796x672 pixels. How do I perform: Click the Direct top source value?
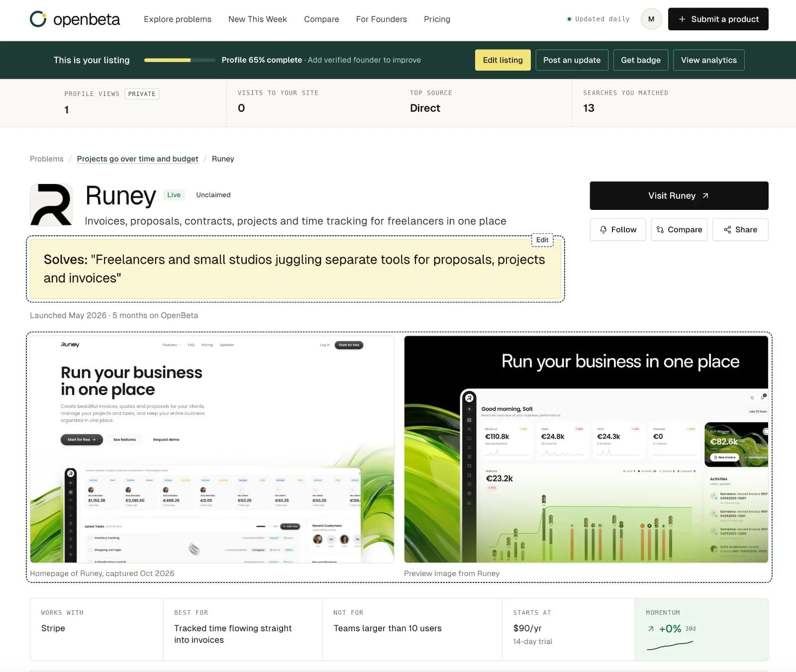[425, 108]
